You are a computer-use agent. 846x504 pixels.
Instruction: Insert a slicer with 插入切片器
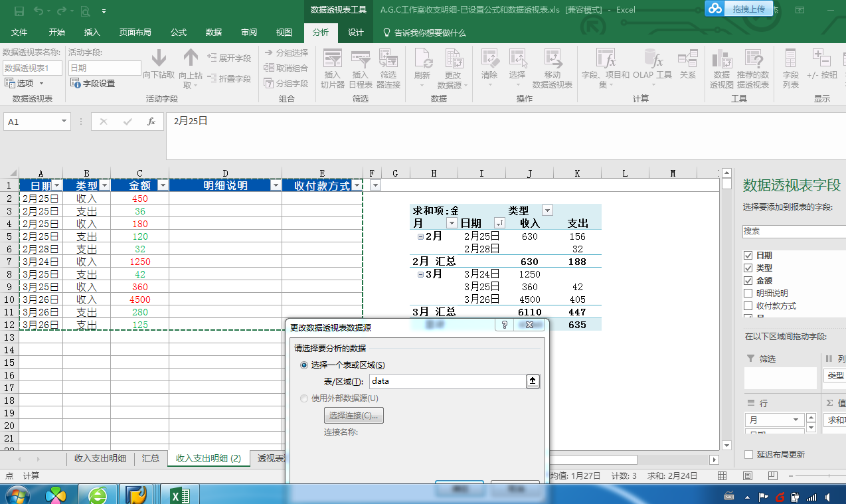tap(333, 68)
